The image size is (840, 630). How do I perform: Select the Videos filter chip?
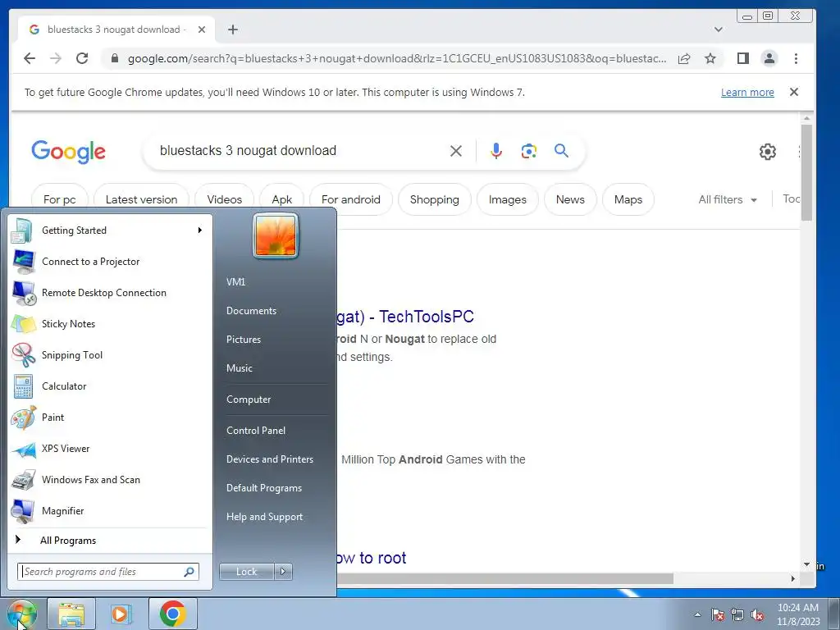tap(225, 199)
